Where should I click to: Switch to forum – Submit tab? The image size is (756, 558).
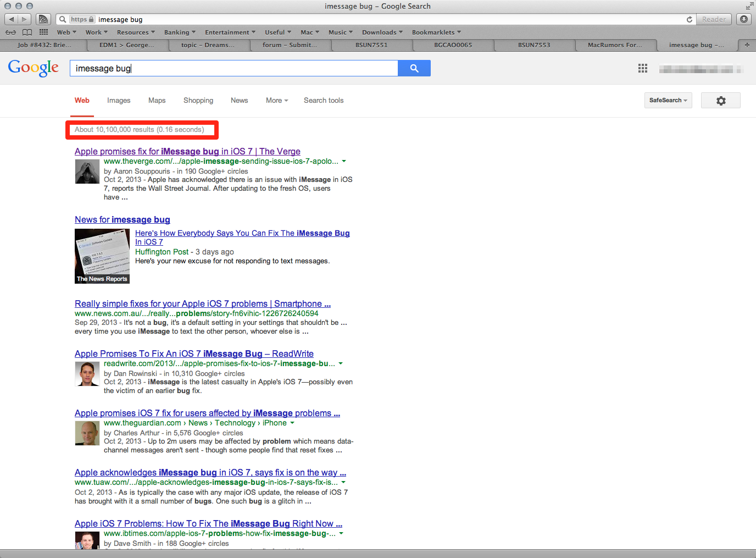click(290, 45)
